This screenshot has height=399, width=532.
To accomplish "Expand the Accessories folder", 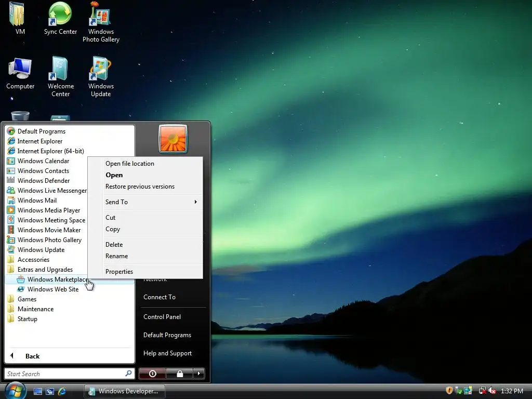I will pyautogui.click(x=47, y=260).
